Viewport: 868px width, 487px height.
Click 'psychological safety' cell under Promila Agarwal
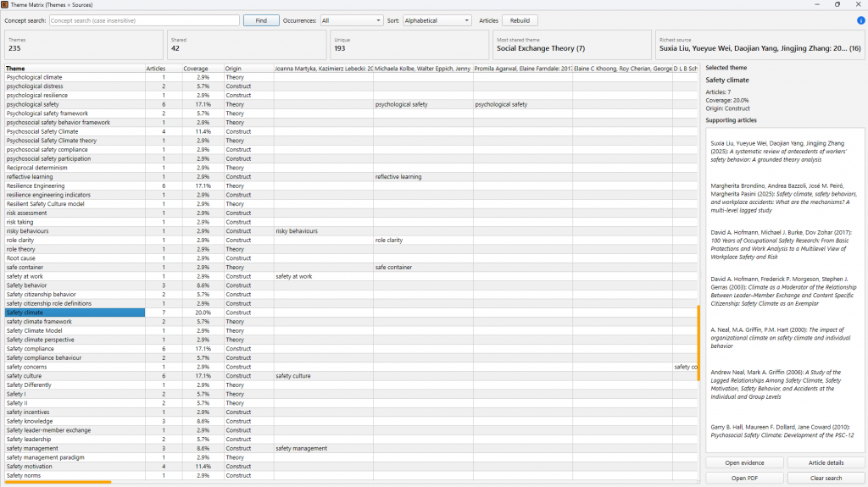pos(522,104)
